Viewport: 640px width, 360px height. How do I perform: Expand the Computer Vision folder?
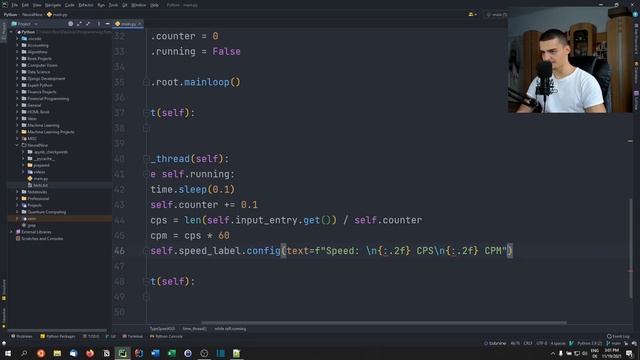18,65
